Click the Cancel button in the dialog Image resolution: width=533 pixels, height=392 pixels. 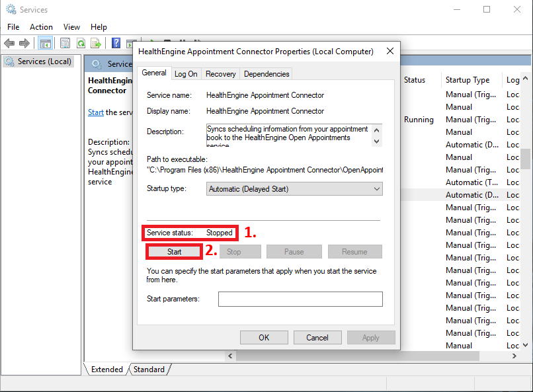pyautogui.click(x=317, y=338)
